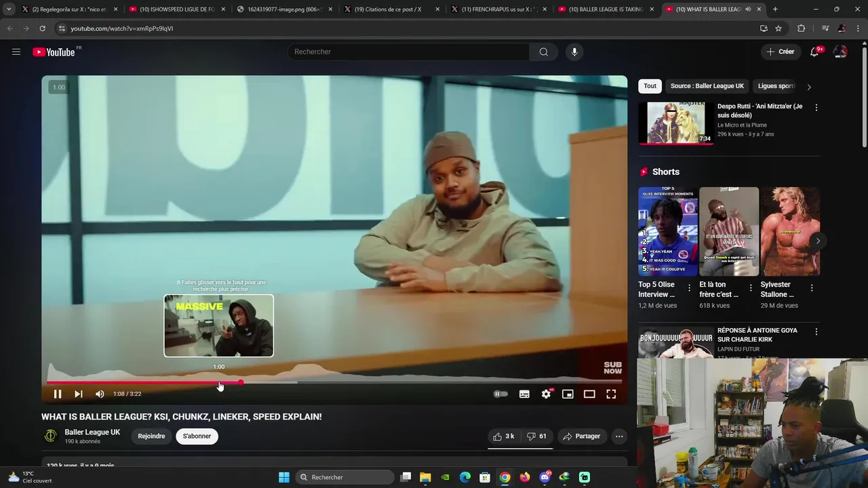The image size is (868, 488).
Task: Open Discord from taskbar
Action: coord(545,477)
